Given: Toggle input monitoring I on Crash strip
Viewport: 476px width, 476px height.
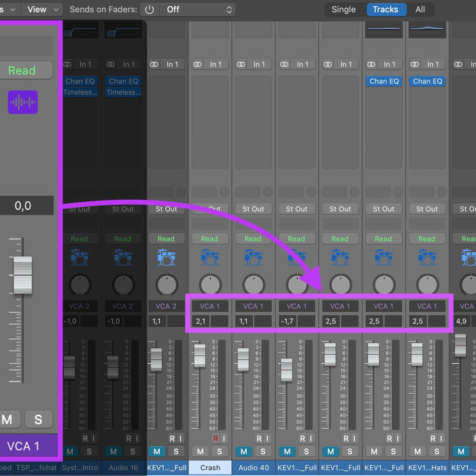Looking at the screenshot, I should click(x=224, y=439).
